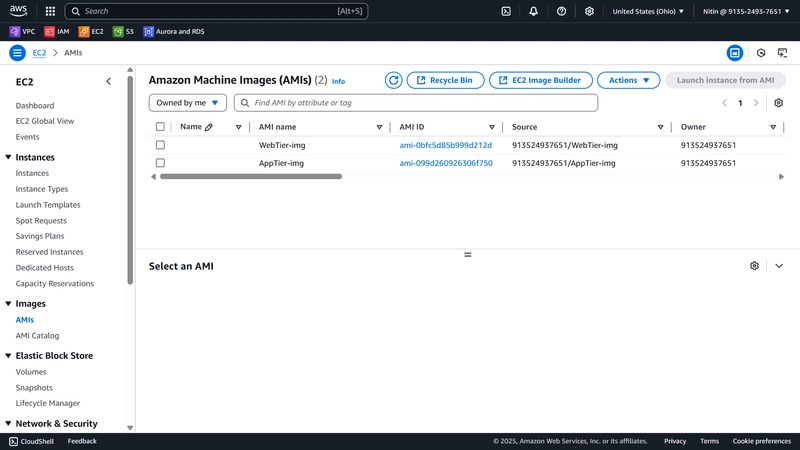Expand the Select an AMI panel chevron
The image size is (800, 450).
[x=779, y=266]
